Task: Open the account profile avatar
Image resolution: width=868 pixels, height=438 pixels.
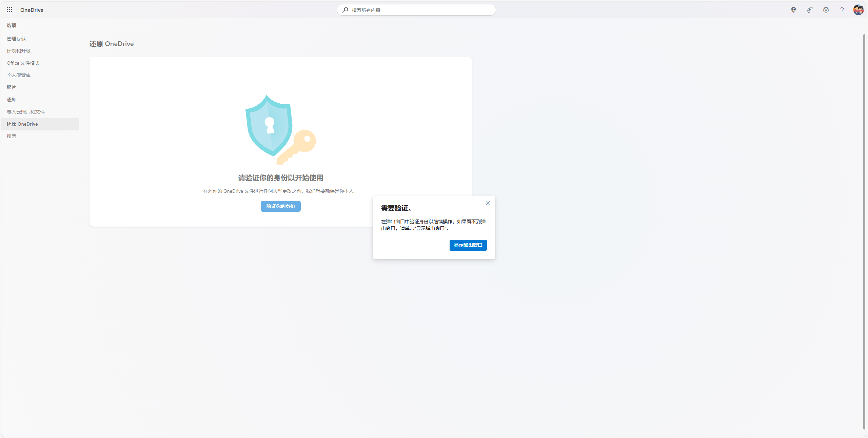Action: 858,10
